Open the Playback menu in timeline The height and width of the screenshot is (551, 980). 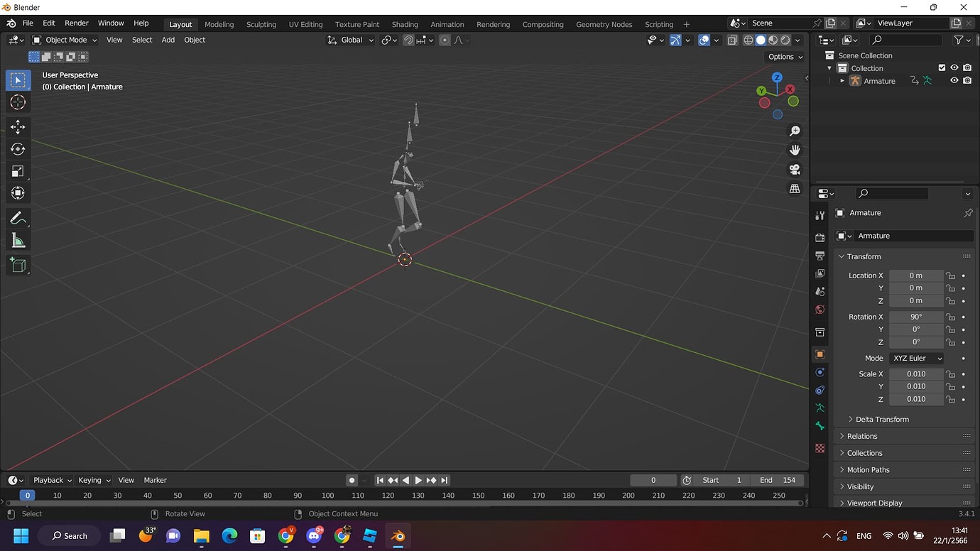[52, 480]
